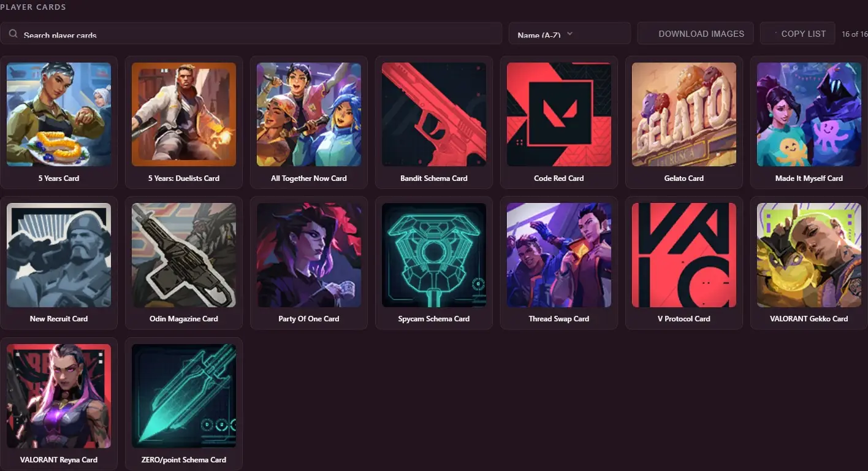868x471 pixels.
Task: Choose the VALORANT Reyna Card artwork
Action: click(x=59, y=396)
